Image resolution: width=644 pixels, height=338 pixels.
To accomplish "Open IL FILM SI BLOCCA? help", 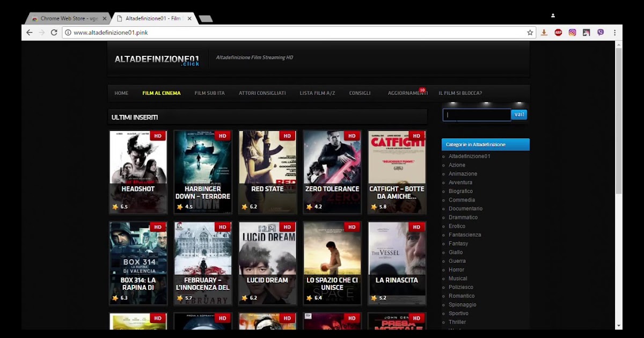I will pos(460,93).
